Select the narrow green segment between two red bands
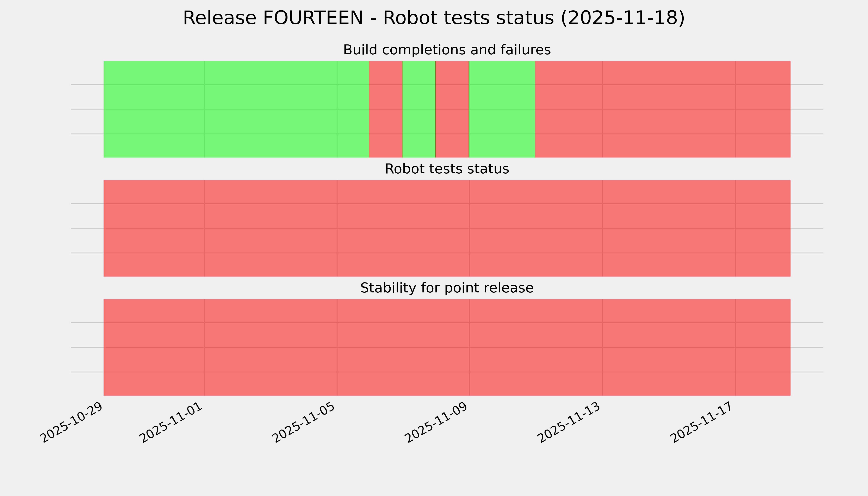The height and width of the screenshot is (496, 868). coord(419,109)
